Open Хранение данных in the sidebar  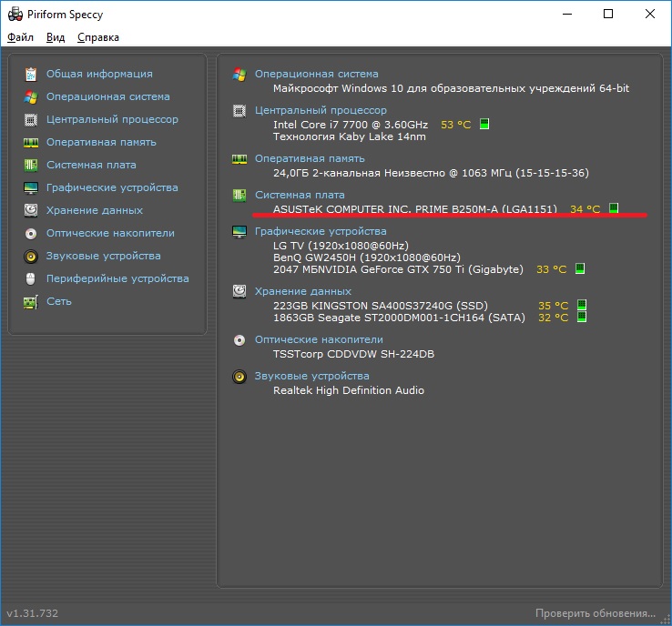tap(95, 210)
